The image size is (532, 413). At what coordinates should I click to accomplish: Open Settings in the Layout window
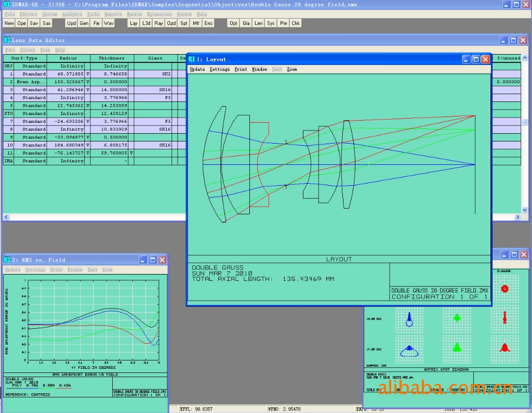pos(220,69)
